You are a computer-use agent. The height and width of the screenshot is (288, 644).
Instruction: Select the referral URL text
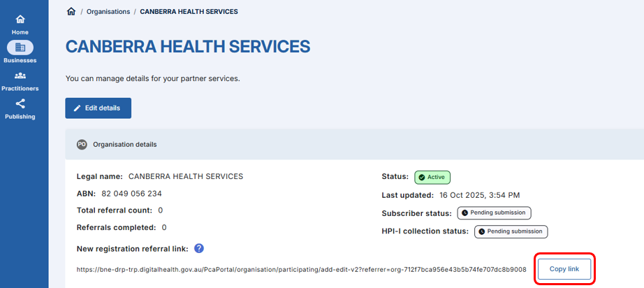pos(302,270)
